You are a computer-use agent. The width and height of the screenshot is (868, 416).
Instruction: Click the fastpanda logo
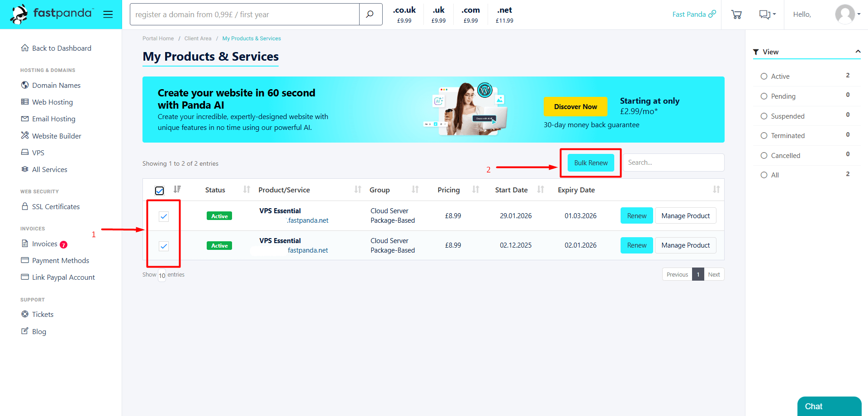(52, 14)
